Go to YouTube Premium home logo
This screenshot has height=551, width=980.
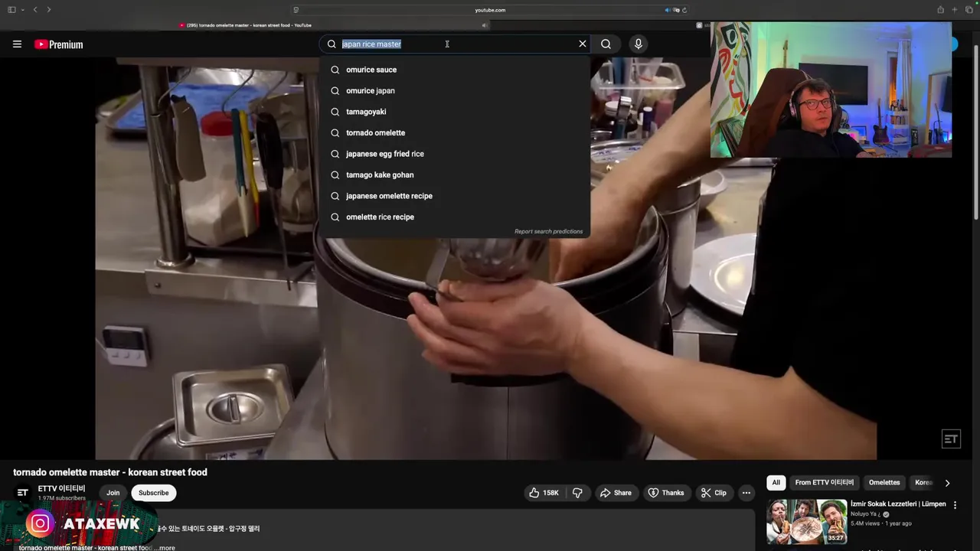(x=59, y=44)
